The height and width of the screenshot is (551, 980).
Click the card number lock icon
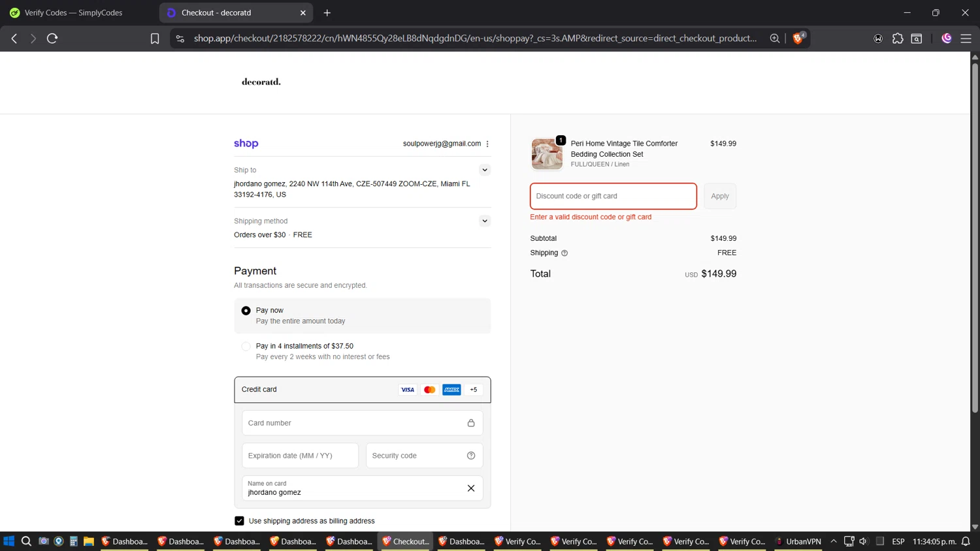point(471,423)
